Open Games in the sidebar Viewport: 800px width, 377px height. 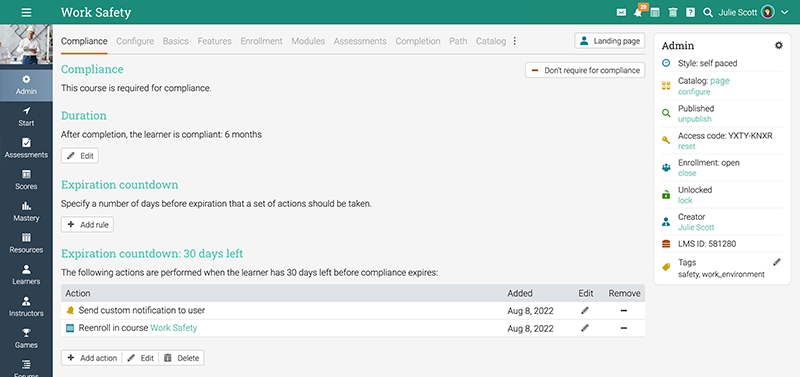tap(26, 338)
